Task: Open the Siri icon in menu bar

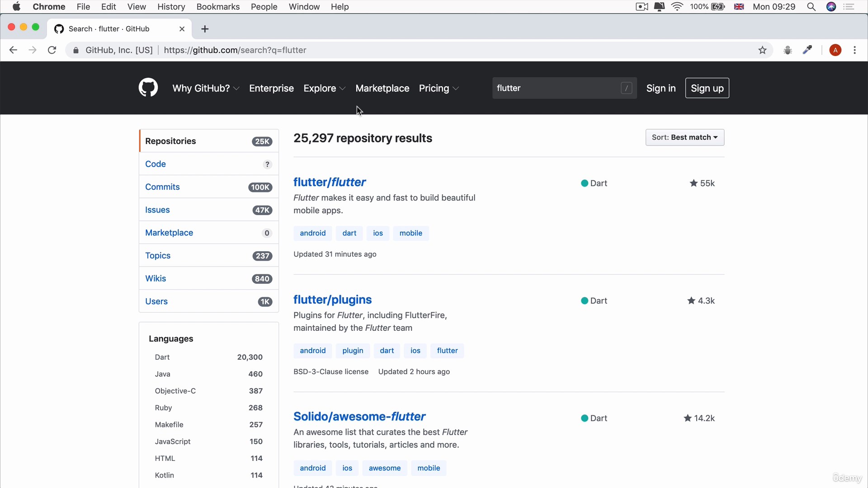Action: pyautogui.click(x=831, y=7)
